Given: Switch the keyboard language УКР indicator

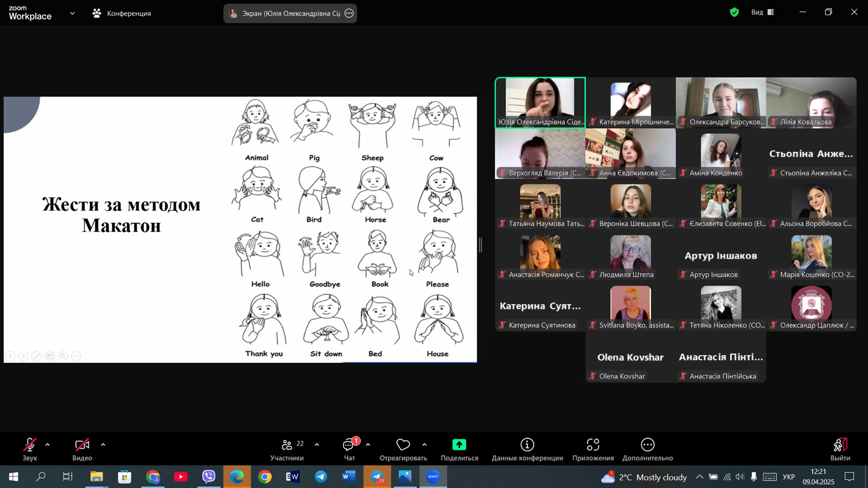Looking at the screenshot, I should click(x=789, y=477).
